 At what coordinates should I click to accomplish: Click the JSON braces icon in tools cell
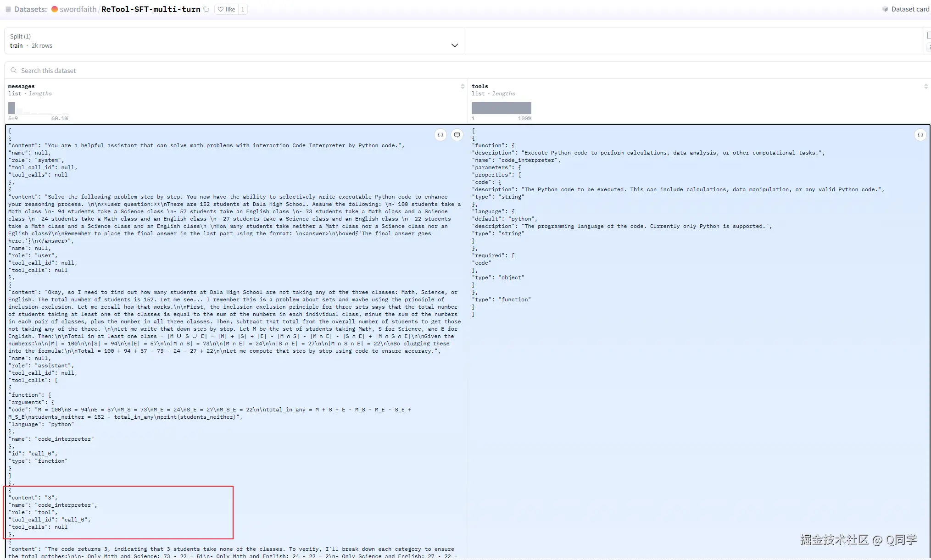920,135
